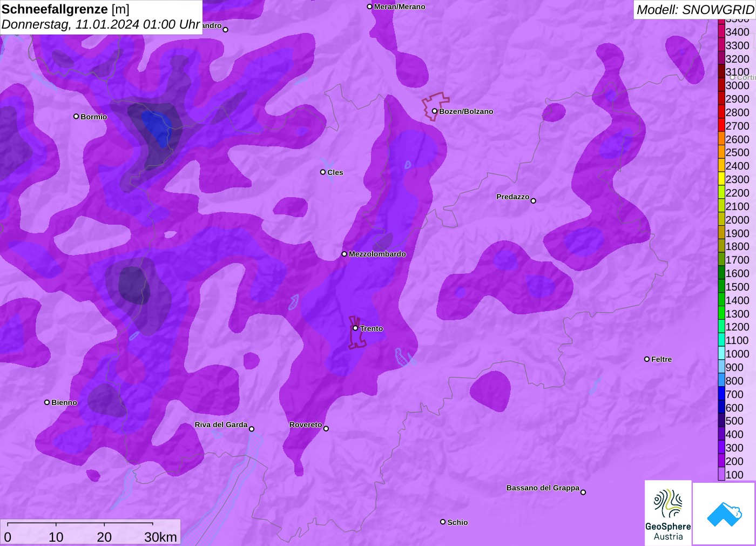Click the Feltre label text
The width and height of the screenshot is (756, 546).
(661, 359)
